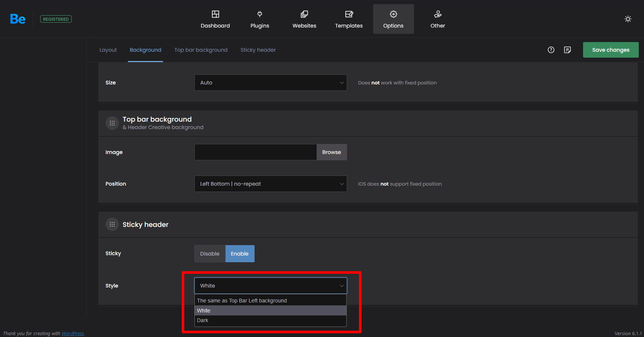Click the Position dropdown chevron arrow
644x337 pixels.
[342, 184]
